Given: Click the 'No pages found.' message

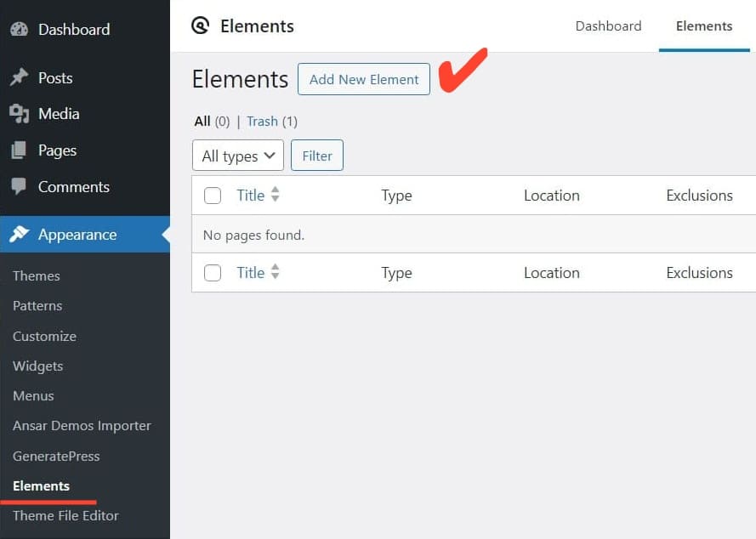Looking at the screenshot, I should pos(254,235).
